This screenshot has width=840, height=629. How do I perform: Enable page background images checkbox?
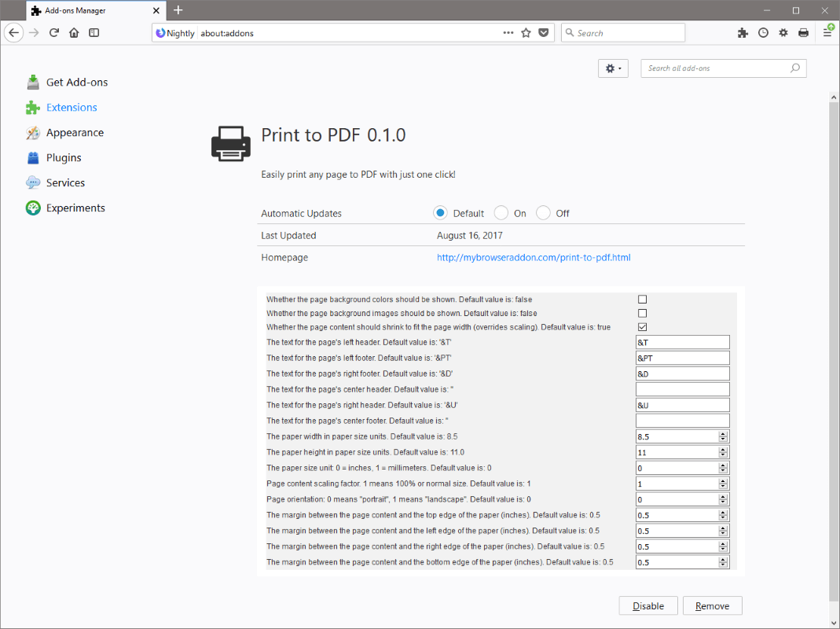tap(642, 313)
